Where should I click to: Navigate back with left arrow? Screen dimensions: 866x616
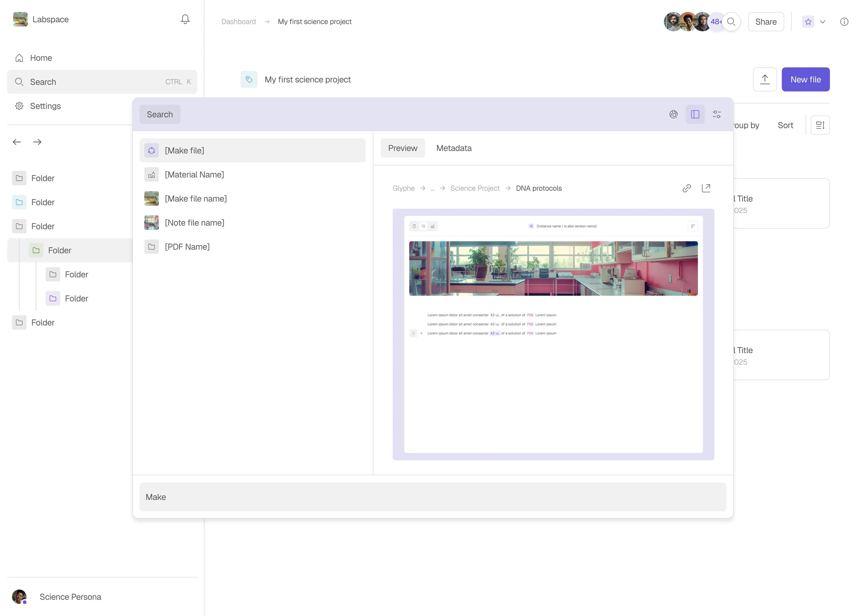coord(17,142)
